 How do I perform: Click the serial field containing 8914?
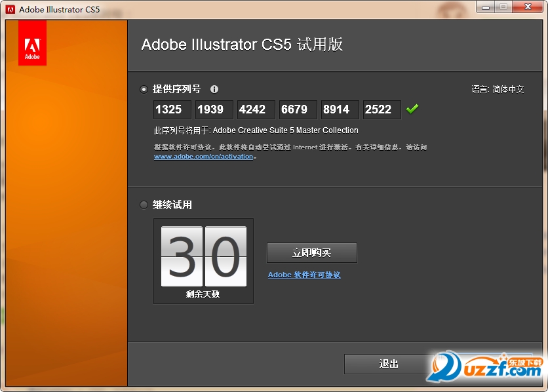point(340,109)
